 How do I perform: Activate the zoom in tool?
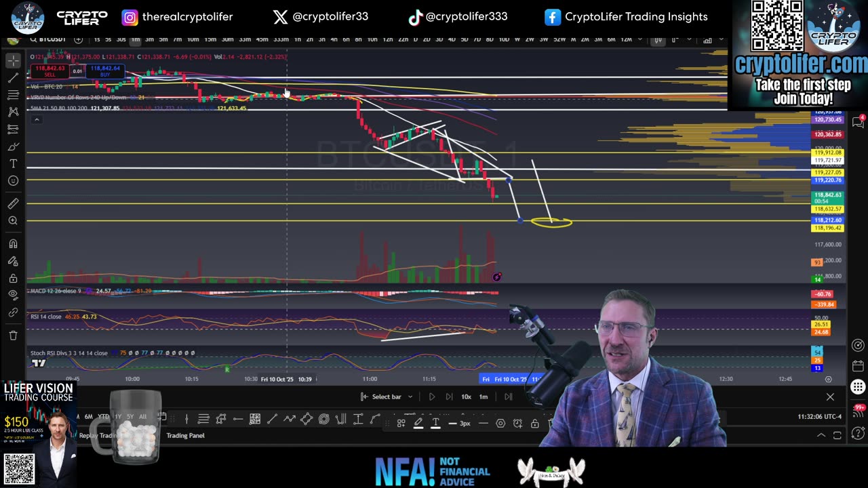click(13, 221)
